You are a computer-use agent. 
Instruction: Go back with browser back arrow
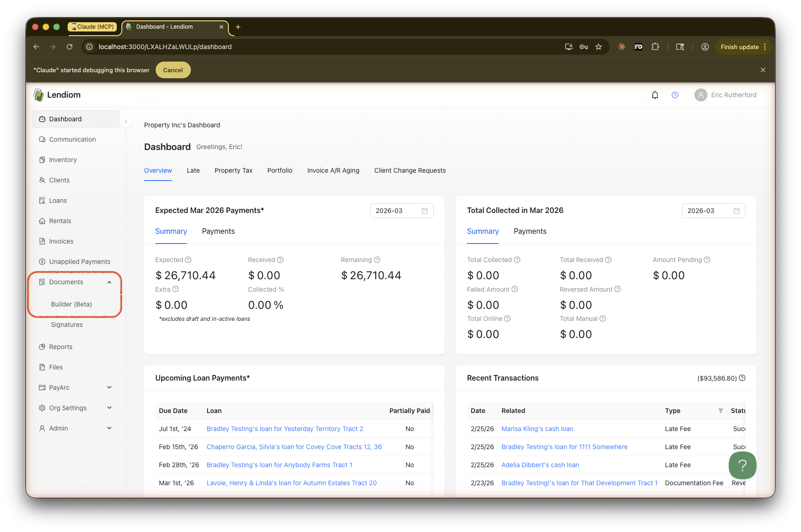tap(36, 47)
